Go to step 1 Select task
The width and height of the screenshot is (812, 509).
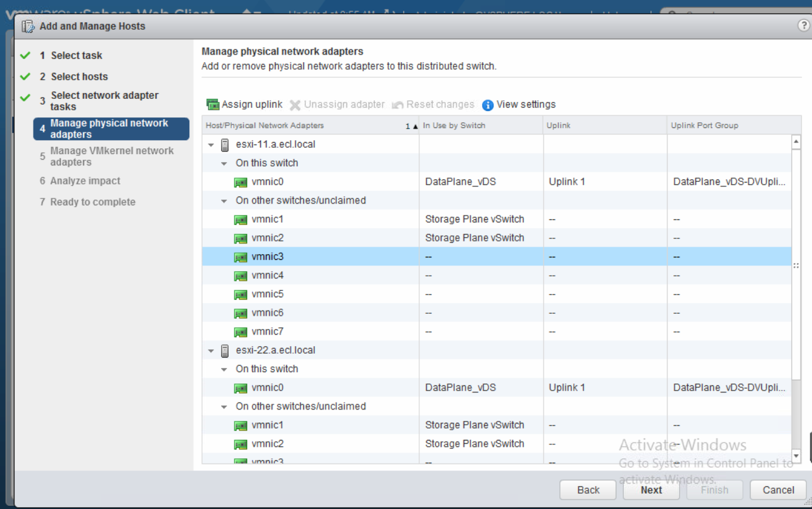[76, 56]
